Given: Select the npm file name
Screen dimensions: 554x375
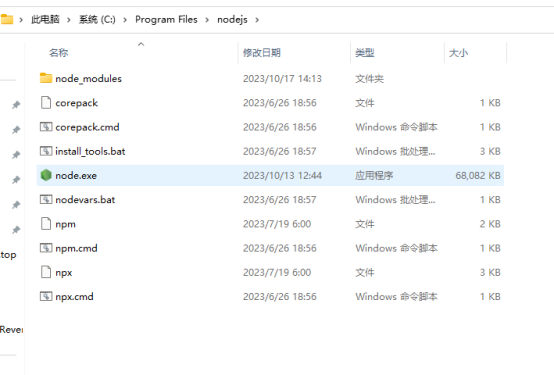Looking at the screenshot, I should coord(65,224).
